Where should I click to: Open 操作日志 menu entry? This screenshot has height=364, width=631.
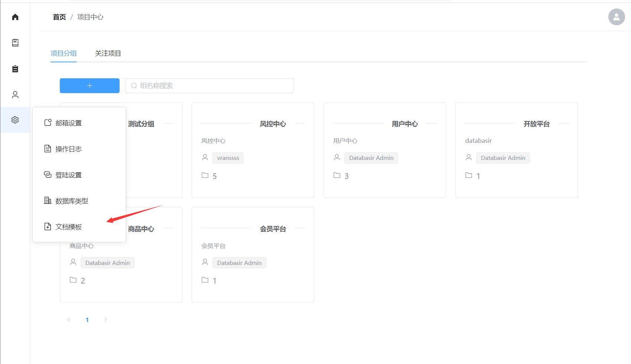tap(68, 149)
